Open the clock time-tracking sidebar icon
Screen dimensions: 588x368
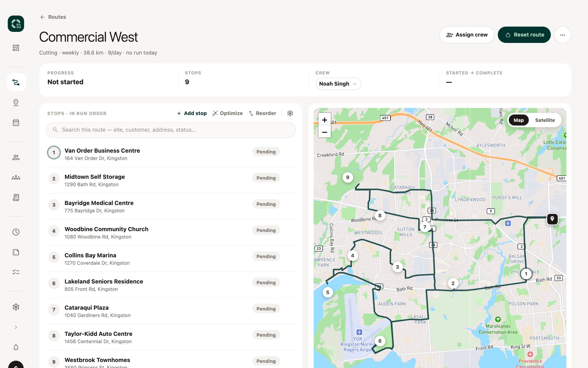[x=16, y=232]
